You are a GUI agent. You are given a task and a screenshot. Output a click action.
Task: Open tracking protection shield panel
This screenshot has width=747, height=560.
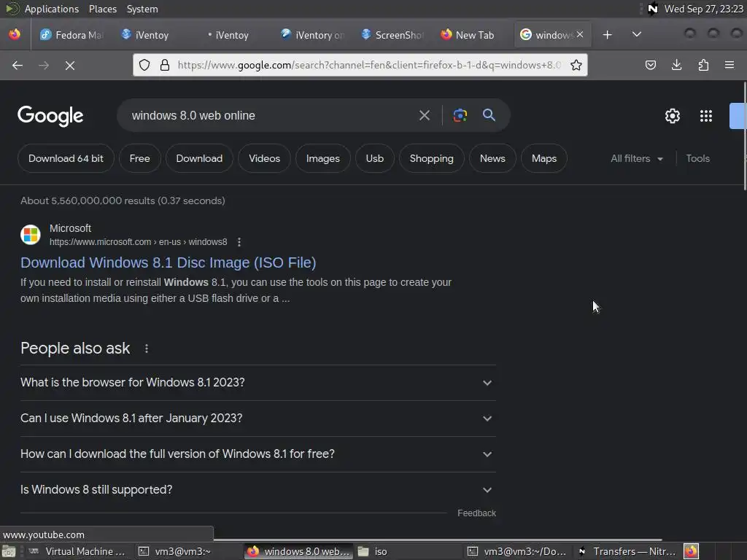coord(145,65)
